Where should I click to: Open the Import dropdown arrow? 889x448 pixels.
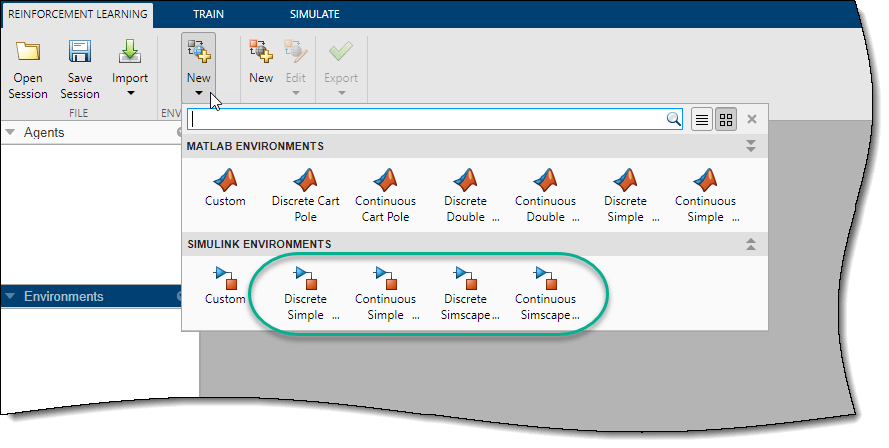pyautogui.click(x=130, y=93)
